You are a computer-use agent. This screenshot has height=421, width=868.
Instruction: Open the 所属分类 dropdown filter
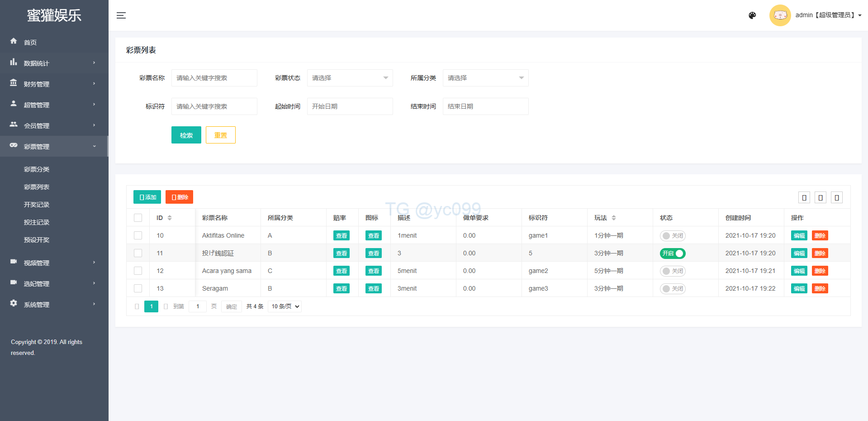(485, 78)
